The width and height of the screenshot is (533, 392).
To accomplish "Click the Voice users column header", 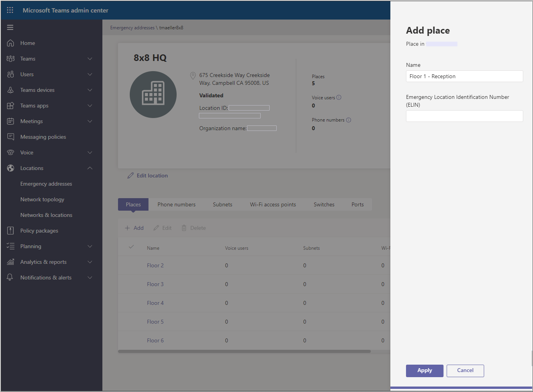I will pyautogui.click(x=237, y=248).
